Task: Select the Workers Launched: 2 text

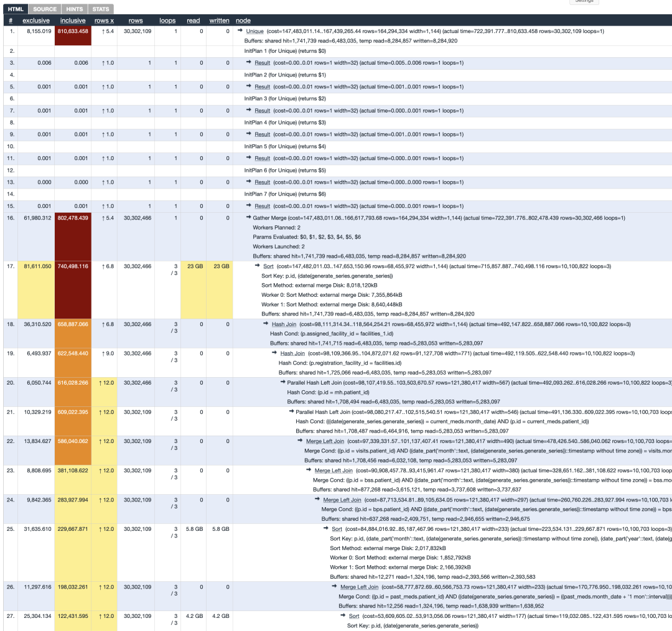Action: coord(279,246)
